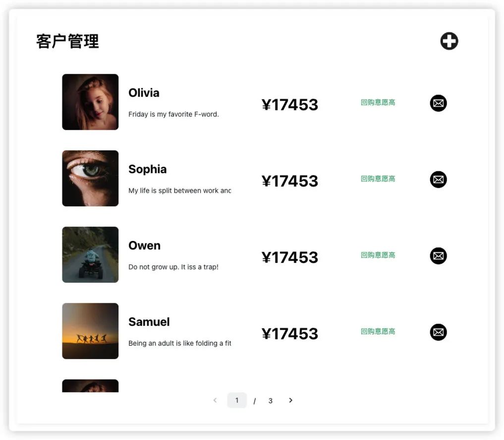504x440 pixels.
Task: Click Sophia's eye avatar image
Action: 90,179
